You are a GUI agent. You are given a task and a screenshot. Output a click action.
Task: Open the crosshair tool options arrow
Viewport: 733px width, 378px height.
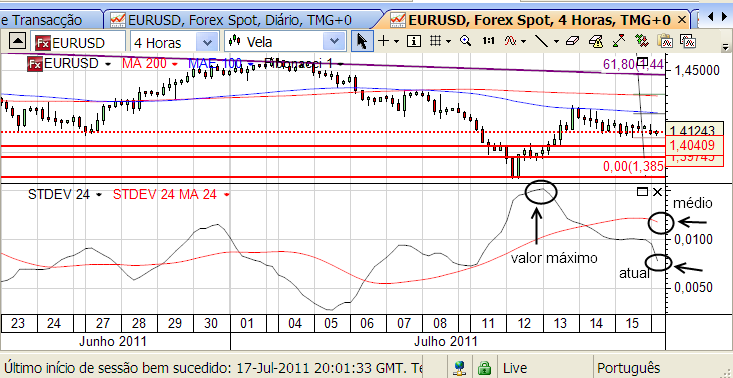point(396,42)
